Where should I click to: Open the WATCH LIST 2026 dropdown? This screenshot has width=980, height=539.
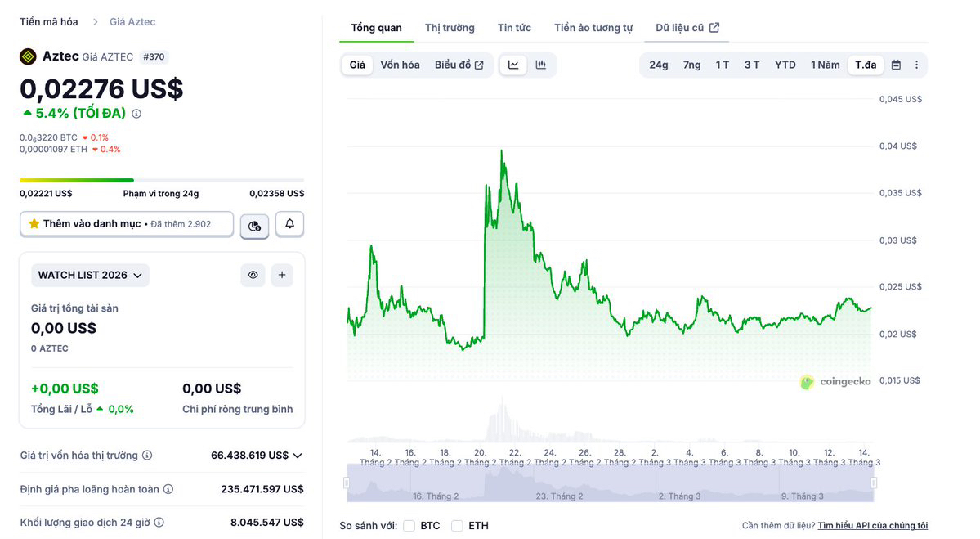coord(90,275)
